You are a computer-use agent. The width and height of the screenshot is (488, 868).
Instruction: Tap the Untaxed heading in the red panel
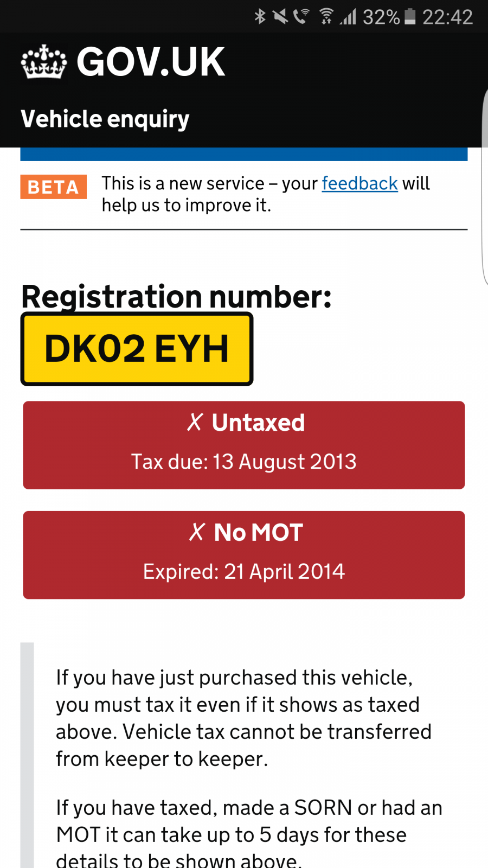click(x=258, y=423)
